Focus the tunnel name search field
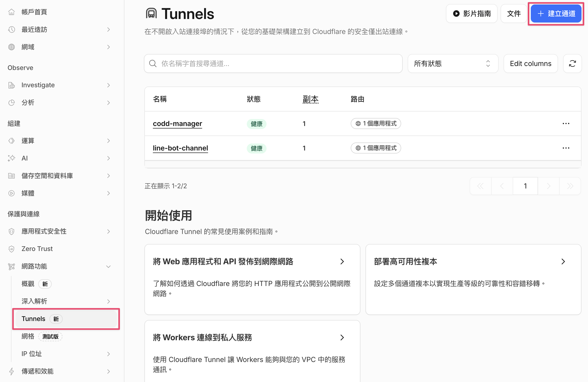 273,63
